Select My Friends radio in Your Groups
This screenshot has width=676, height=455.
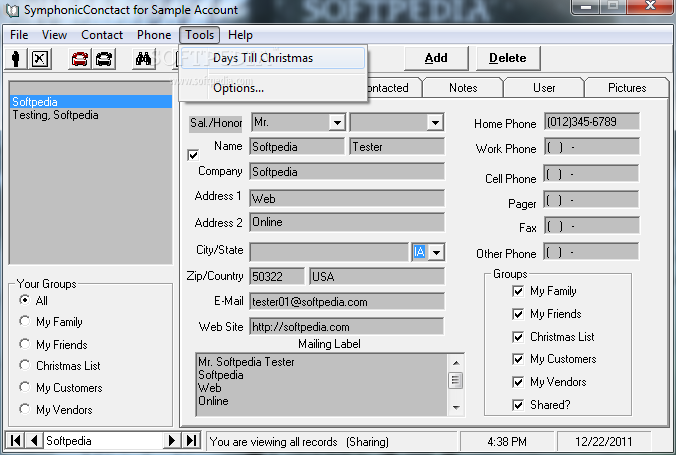25,344
